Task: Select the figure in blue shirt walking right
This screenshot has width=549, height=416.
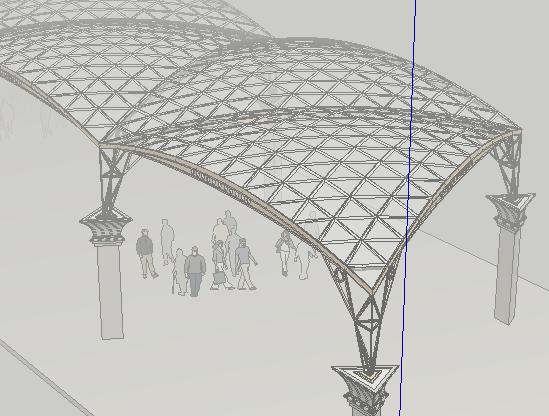Action: [x=245, y=264]
